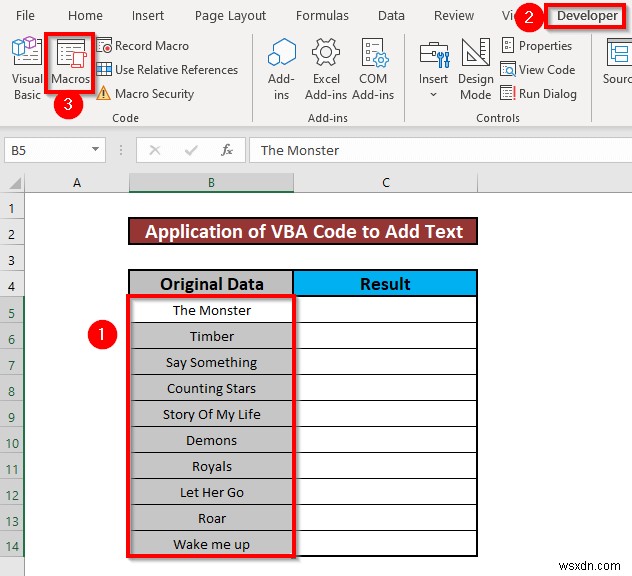Select row 1 header
This screenshot has width=632, height=576.
12,208
